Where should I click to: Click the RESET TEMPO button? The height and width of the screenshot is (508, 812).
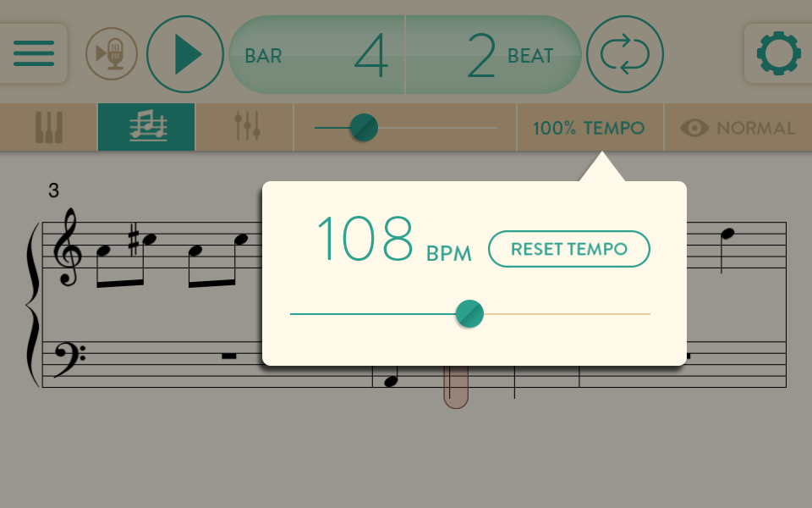[x=569, y=249]
